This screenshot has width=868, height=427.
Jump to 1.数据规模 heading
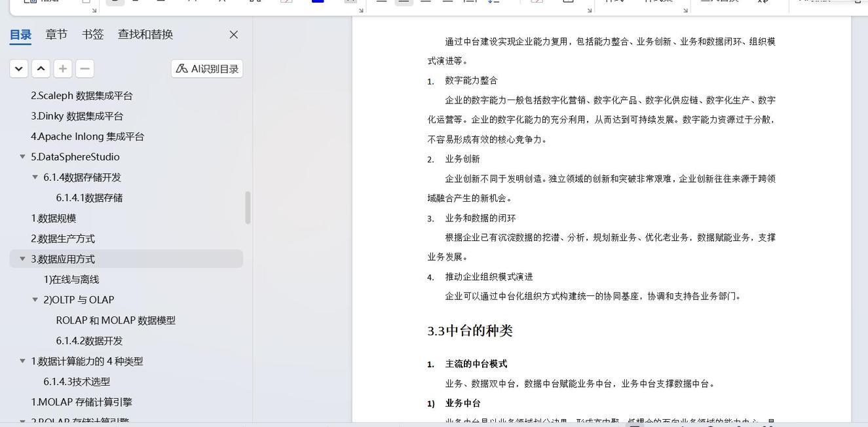[54, 218]
